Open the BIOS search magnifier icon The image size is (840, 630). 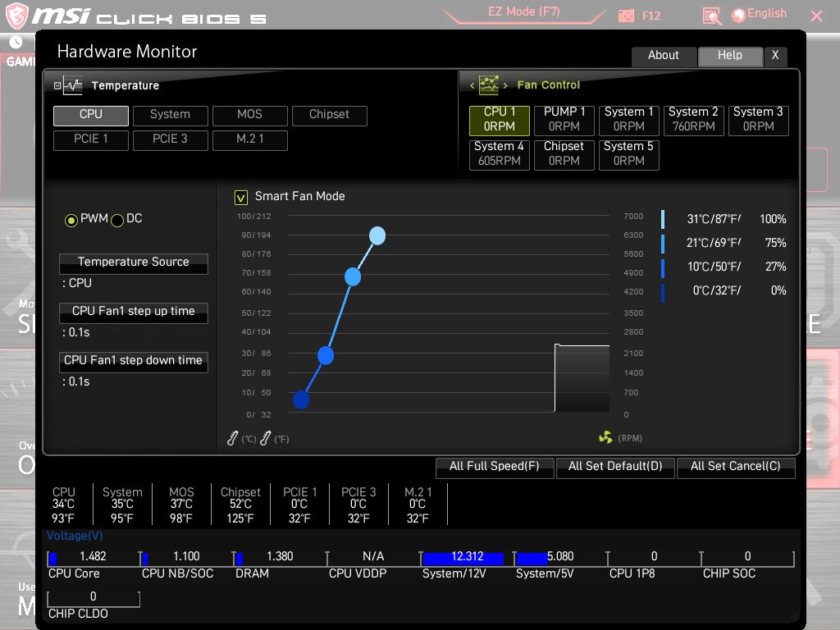click(712, 16)
